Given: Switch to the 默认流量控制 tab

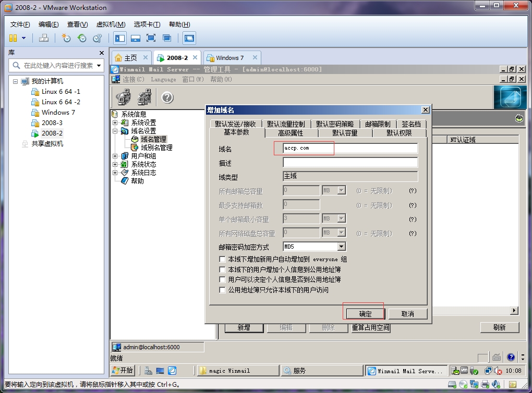Looking at the screenshot, I should [286, 124].
